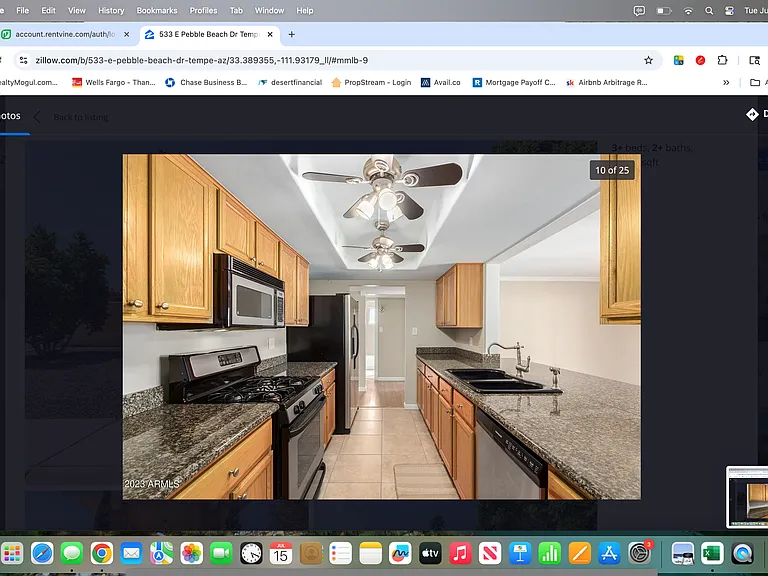Open Wi-Fi menu in menu bar

coord(688,11)
